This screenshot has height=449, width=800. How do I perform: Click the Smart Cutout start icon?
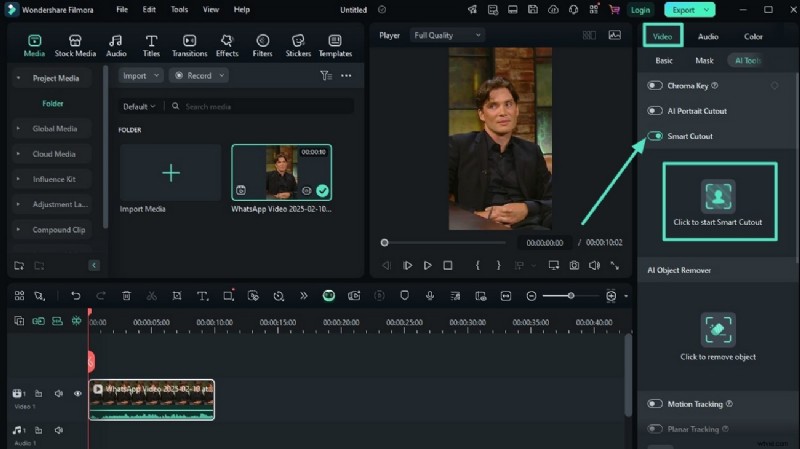click(718, 195)
